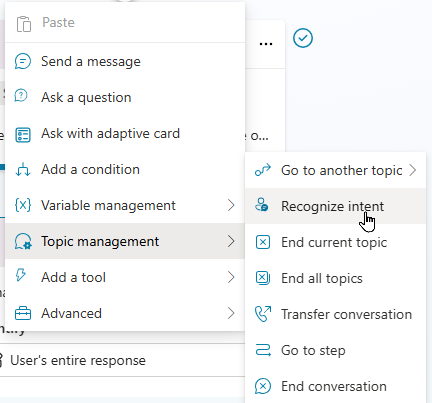Choose Transfer conversation

pos(335,314)
